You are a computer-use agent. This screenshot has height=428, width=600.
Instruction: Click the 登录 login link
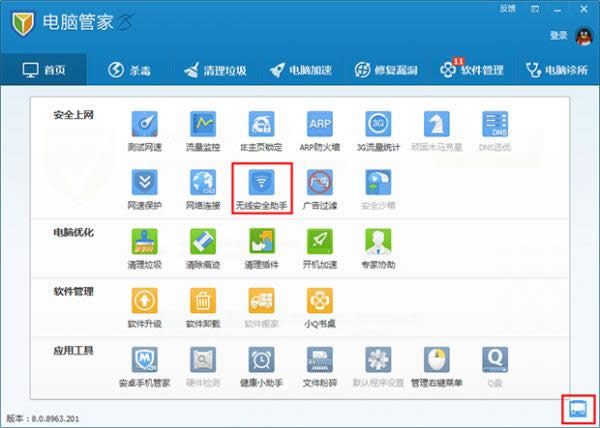[558, 36]
